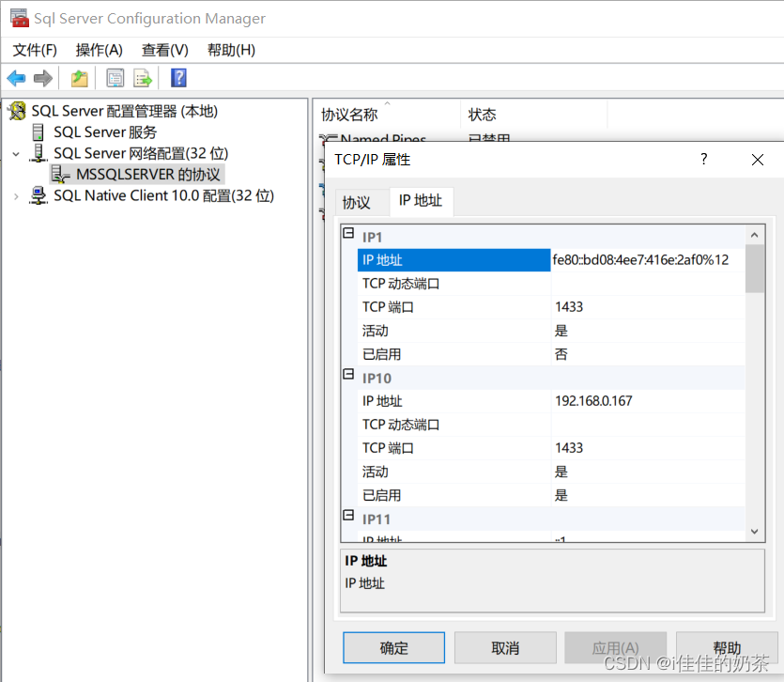Collapse the IP10 property group
This screenshot has width=784, height=682.
[x=348, y=374]
